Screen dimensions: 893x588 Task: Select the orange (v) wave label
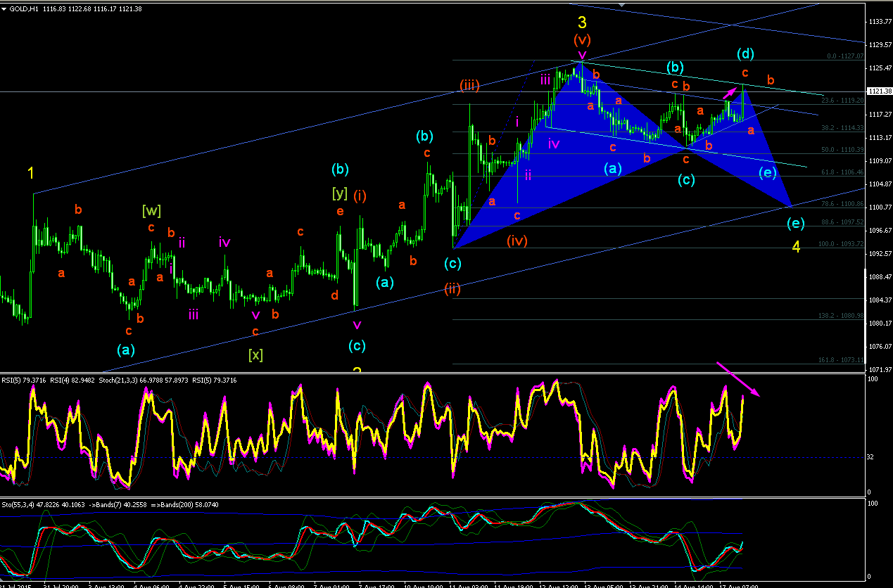tap(582, 39)
